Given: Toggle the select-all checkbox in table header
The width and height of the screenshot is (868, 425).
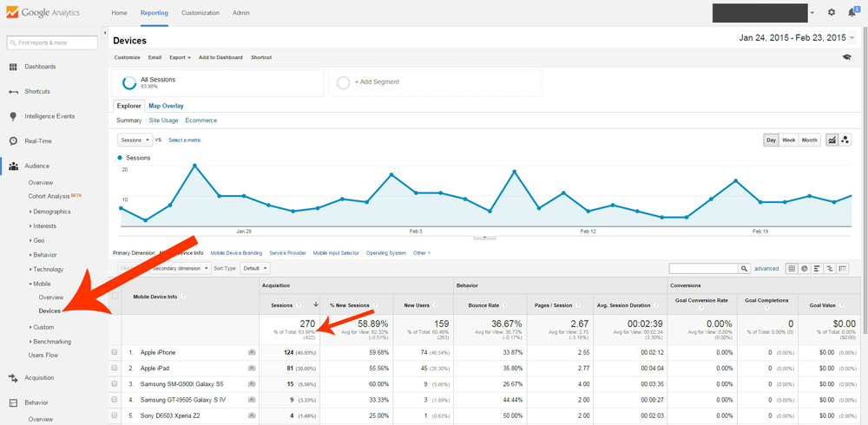Looking at the screenshot, I should tap(115, 296).
